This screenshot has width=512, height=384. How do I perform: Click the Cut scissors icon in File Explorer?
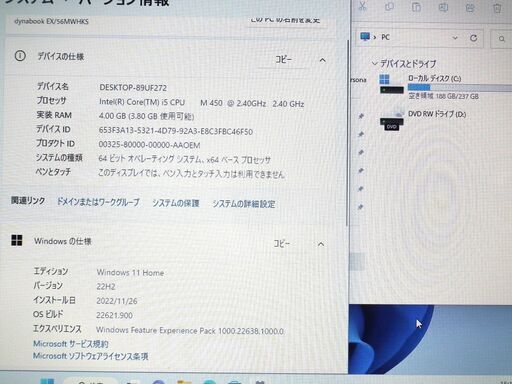pyautogui.click(x=363, y=6)
